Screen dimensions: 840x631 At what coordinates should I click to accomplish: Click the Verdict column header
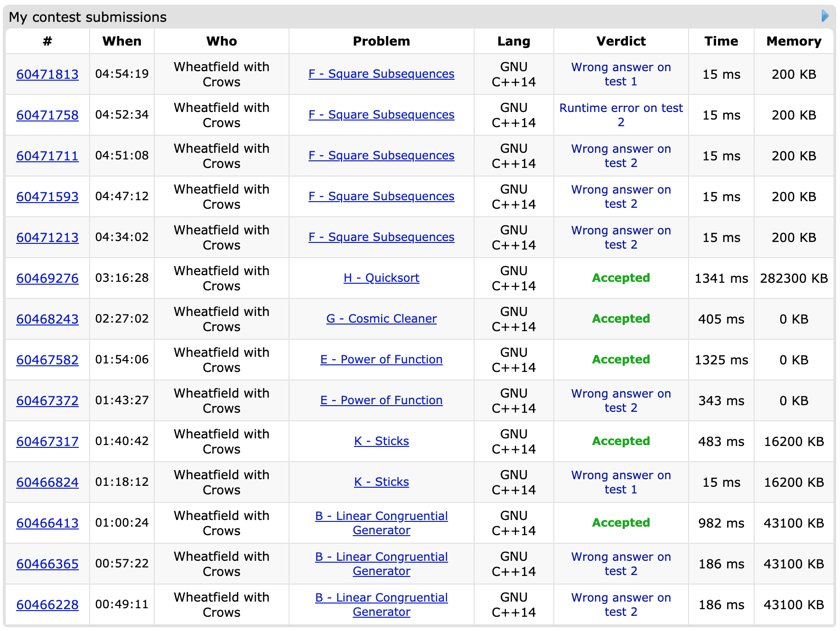click(x=621, y=41)
